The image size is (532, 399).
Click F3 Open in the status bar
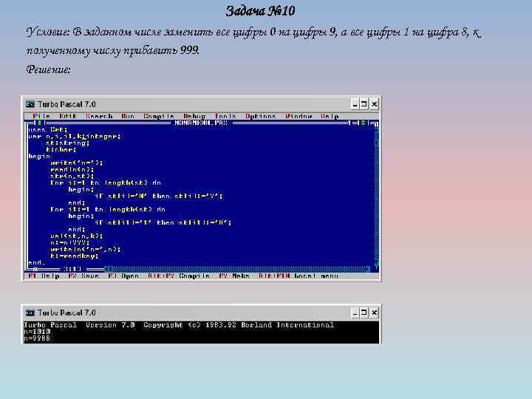(123, 276)
